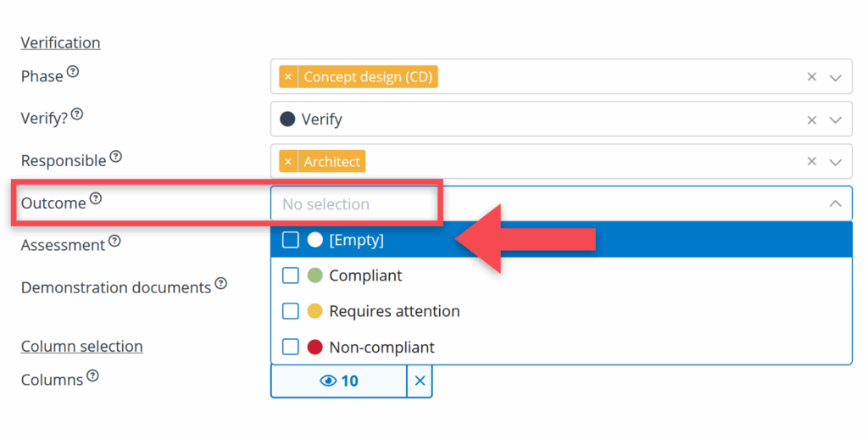Click the Outcome help question mark
This screenshot has width=868, height=434.
pos(96,199)
